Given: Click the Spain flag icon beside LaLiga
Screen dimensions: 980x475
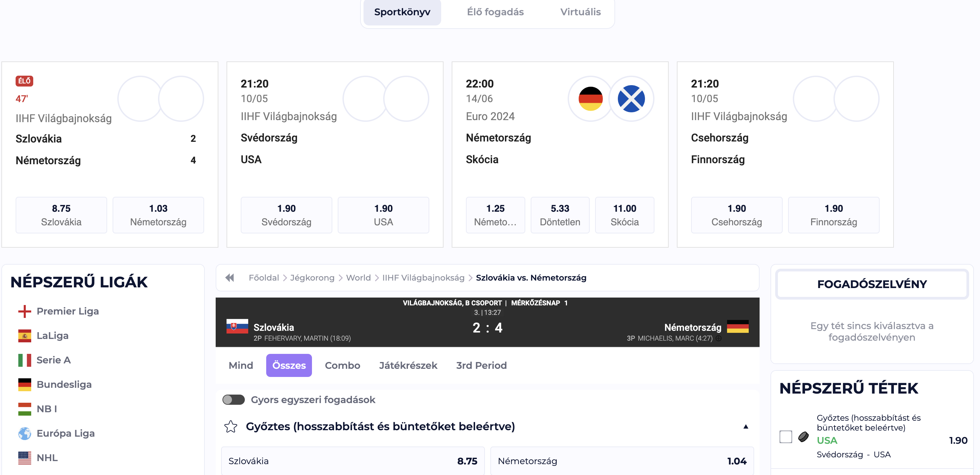Looking at the screenshot, I should pyautogui.click(x=24, y=336).
